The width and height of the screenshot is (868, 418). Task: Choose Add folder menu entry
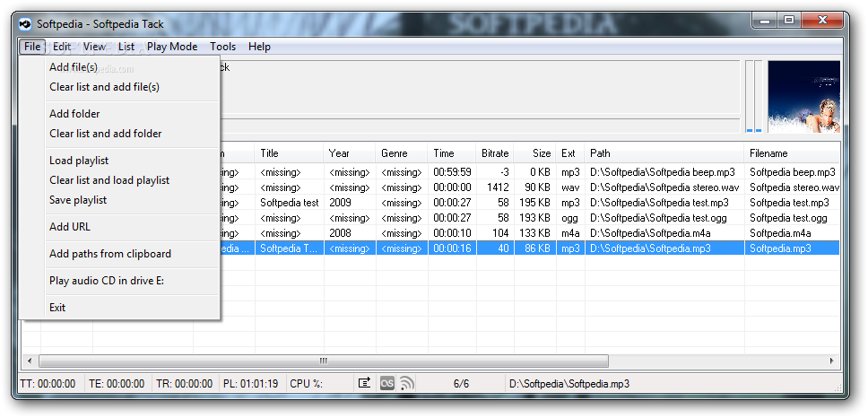tap(120, 114)
